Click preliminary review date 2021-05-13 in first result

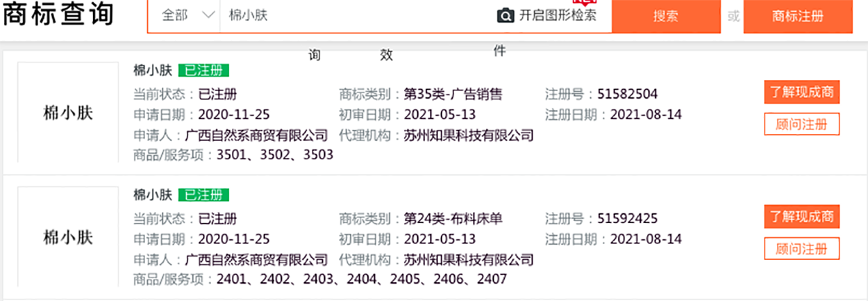(x=440, y=115)
